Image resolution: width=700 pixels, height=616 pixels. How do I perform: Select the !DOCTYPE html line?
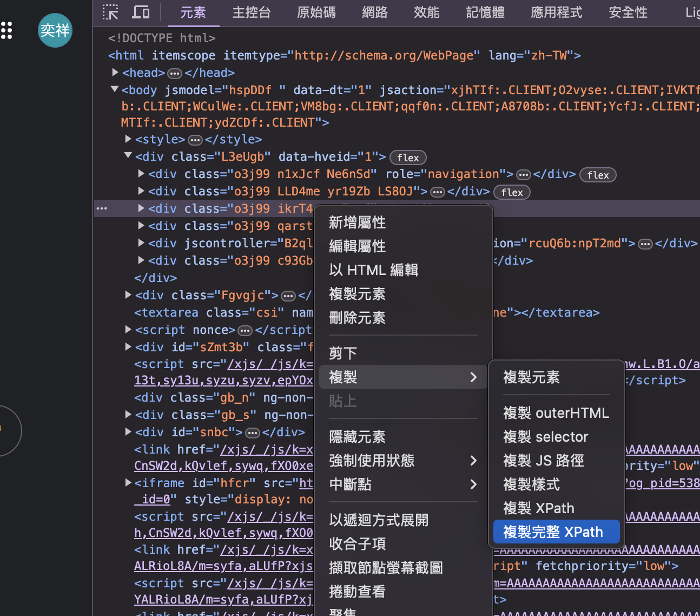(x=162, y=38)
